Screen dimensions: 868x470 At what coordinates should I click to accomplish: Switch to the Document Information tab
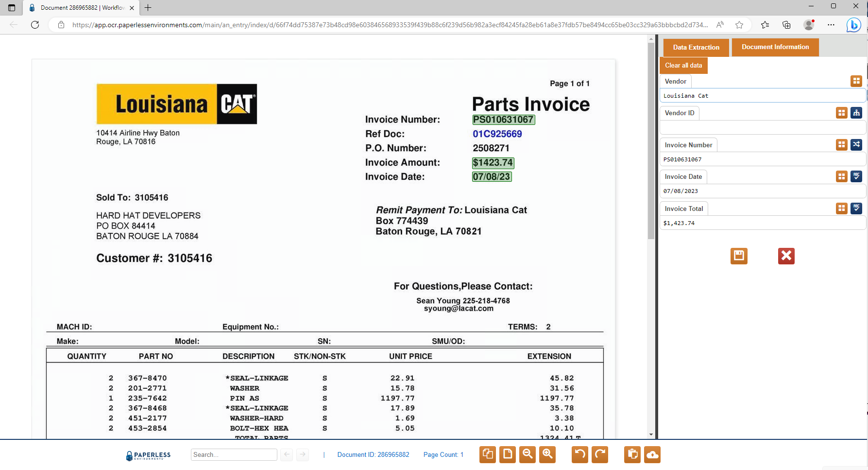(x=775, y=47)
